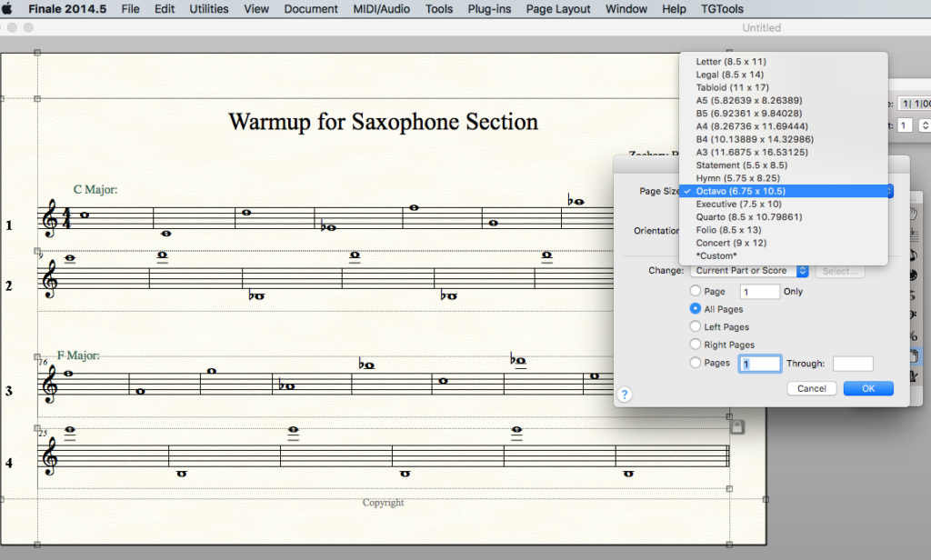Select the 'Right Pages' radio button
The image size is (931, 560).
pos(696,345)
